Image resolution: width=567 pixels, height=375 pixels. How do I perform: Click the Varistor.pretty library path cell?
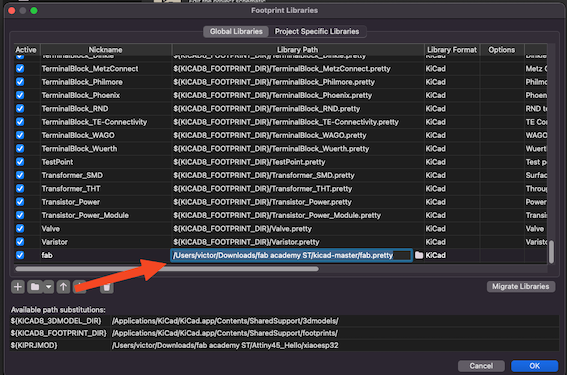click(298, 242)
